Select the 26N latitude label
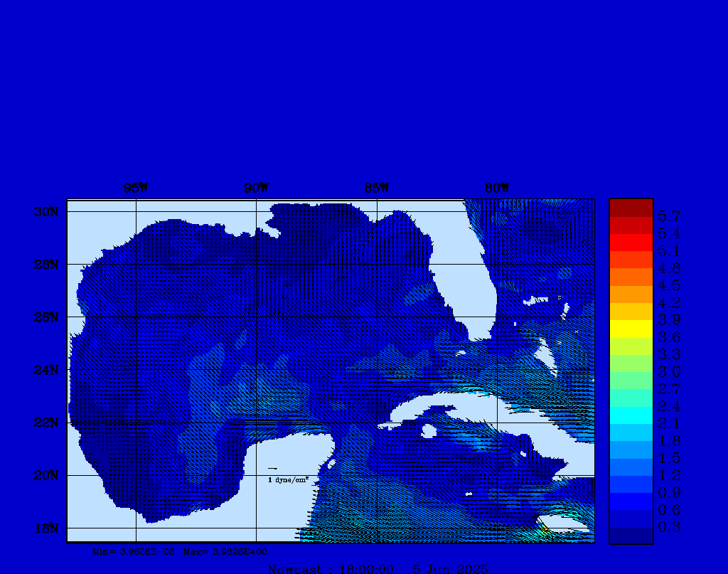The image size is (728, 574). point(45,317)
